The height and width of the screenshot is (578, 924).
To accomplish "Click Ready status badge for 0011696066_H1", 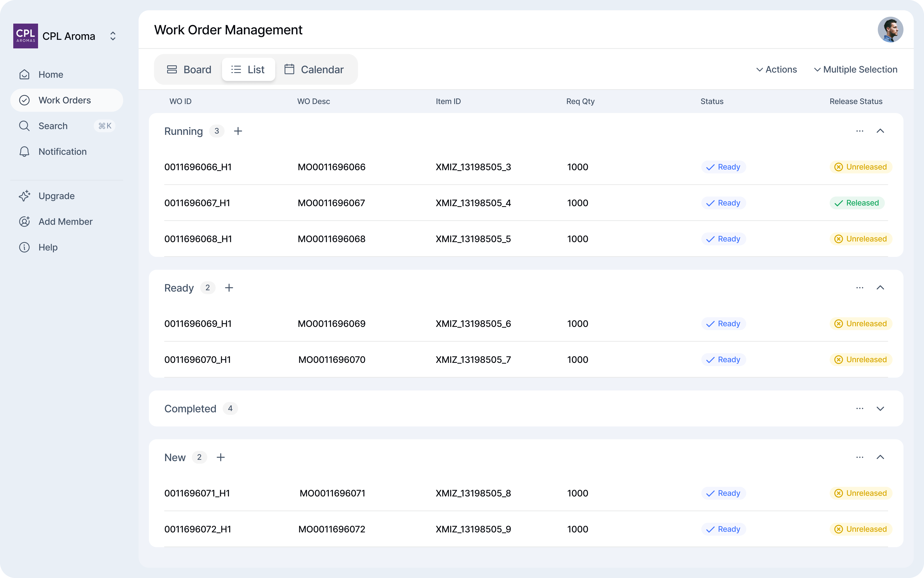I will click(x=723, y=167).
